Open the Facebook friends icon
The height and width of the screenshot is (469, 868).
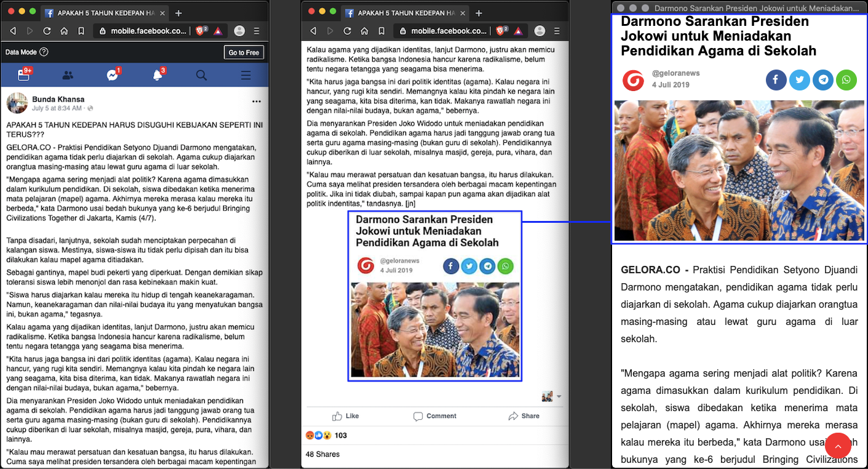click(68, 75)
